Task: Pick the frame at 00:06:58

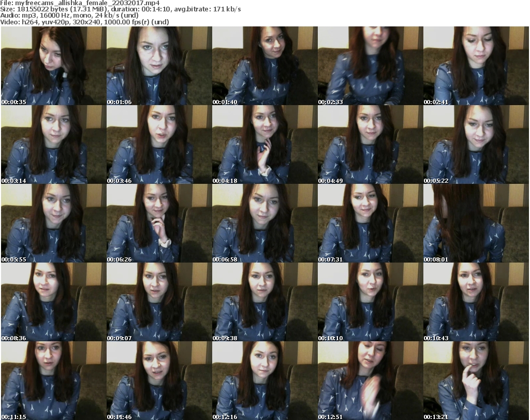Action: click(x=265, y=224)
